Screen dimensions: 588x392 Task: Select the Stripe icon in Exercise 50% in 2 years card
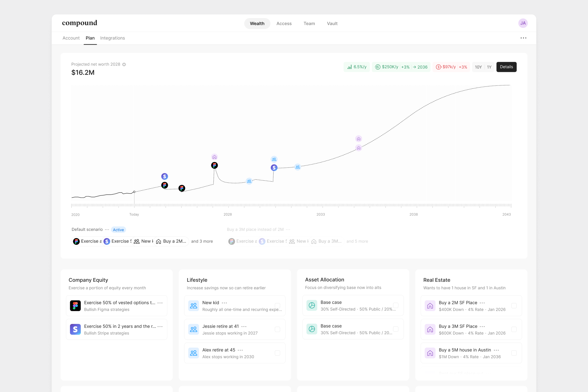(75, 329)
